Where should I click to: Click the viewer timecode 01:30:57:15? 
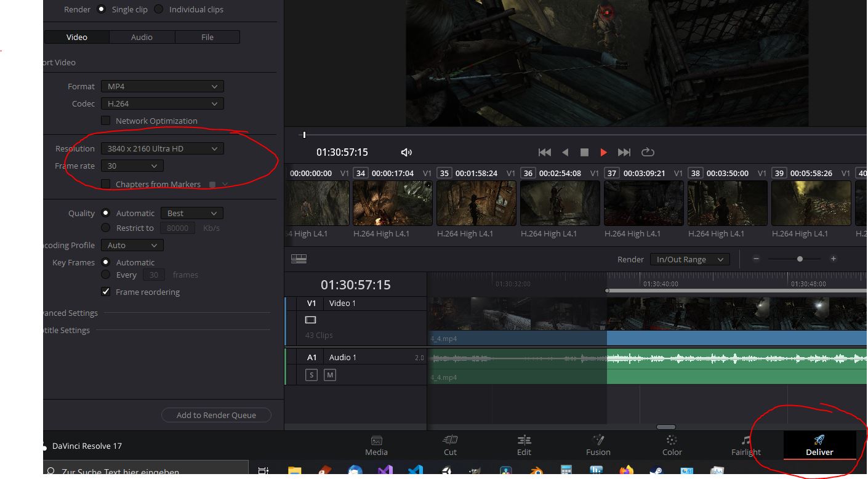[342, 152]
